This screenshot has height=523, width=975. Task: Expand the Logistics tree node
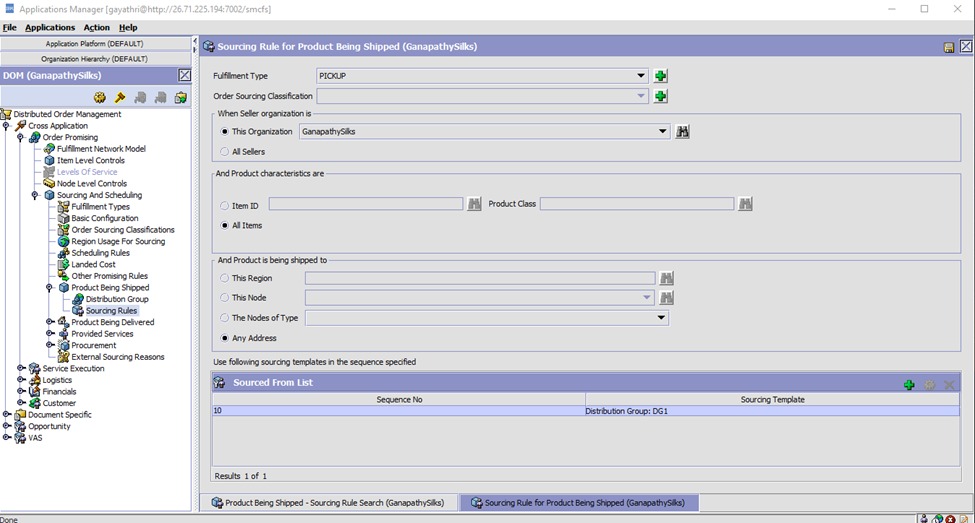point(21,380)
